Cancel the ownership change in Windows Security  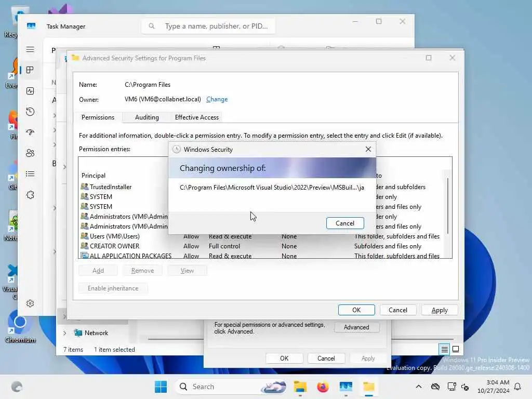coord(345,223)
